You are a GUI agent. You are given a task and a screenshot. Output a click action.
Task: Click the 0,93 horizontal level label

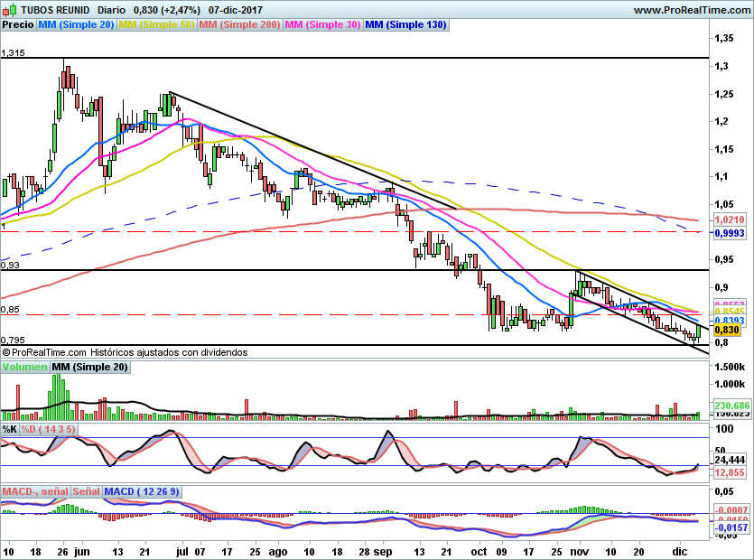coord(10,265)
